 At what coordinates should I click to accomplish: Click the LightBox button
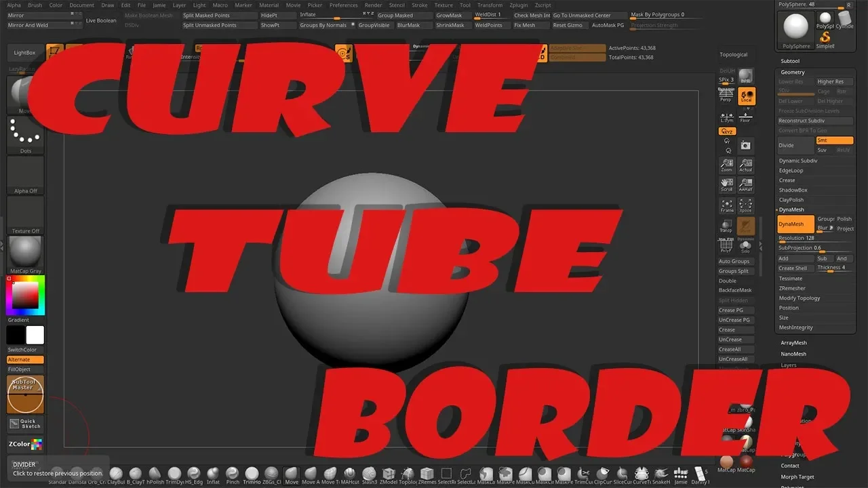tap(25, 52)
